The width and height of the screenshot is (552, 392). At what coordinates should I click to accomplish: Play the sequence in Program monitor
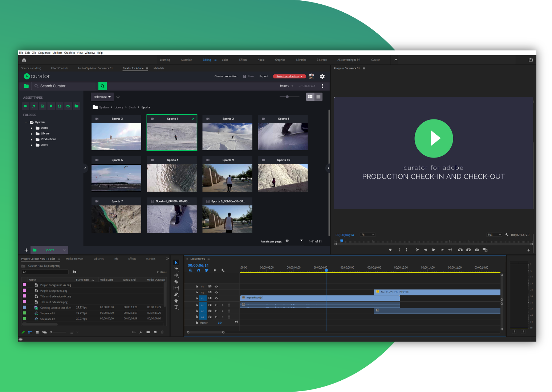pyautogui.click(x=434, y=250)
